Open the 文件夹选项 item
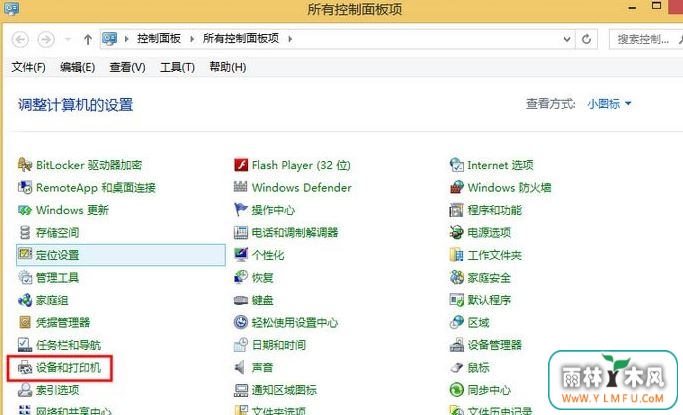 point(270,410)
